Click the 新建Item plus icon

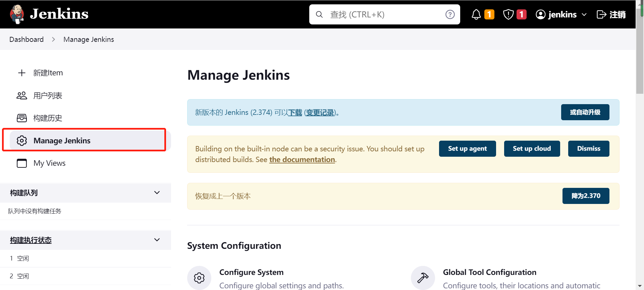pyautogui.click(x=22, y=73)
